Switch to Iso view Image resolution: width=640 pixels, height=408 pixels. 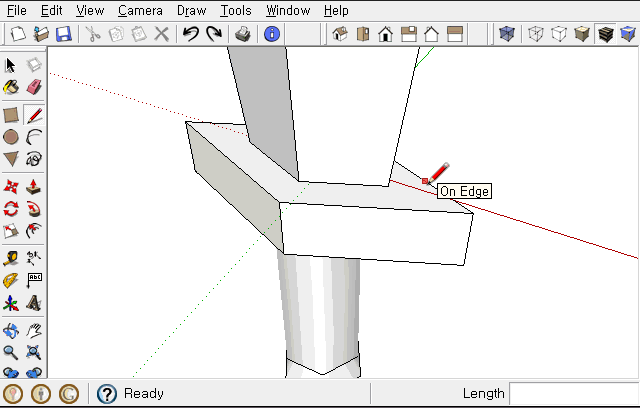340,34
